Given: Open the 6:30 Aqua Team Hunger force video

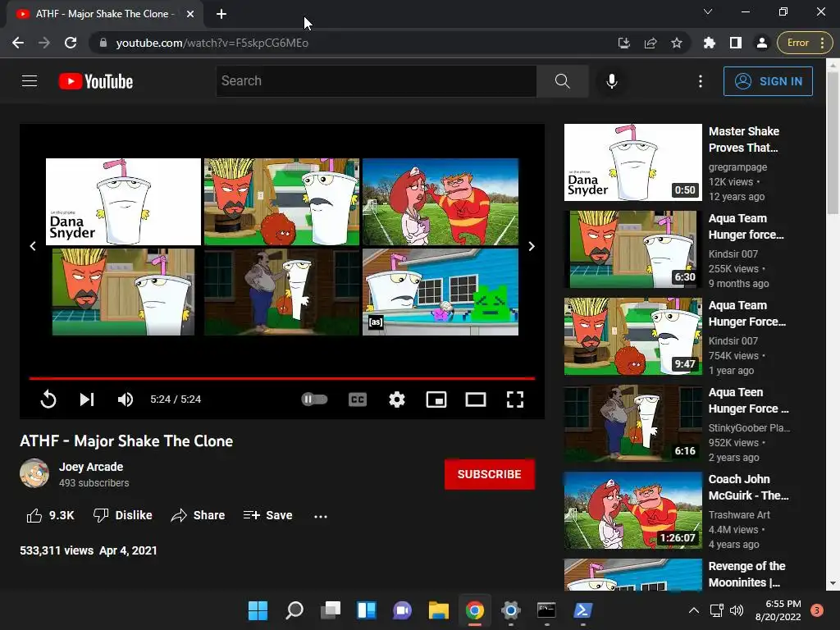Looking at the screenshot, I should click(x=633, y=249).
